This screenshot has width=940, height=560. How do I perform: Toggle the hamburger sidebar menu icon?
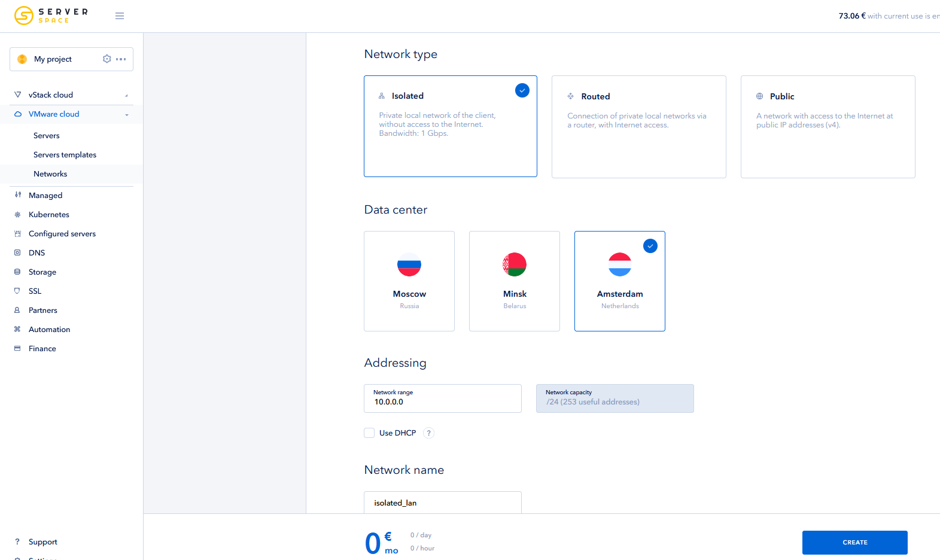tap(120, 16)
